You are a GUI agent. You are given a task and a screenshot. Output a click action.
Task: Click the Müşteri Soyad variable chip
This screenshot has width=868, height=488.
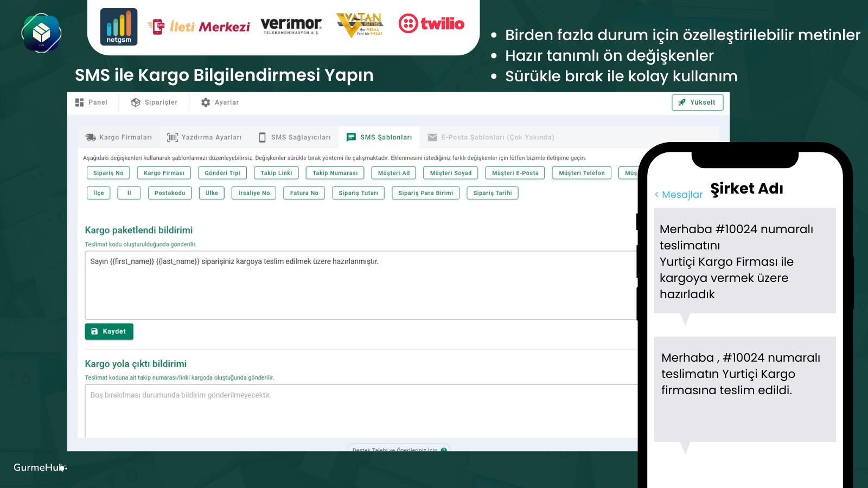[x=451, y=173]
